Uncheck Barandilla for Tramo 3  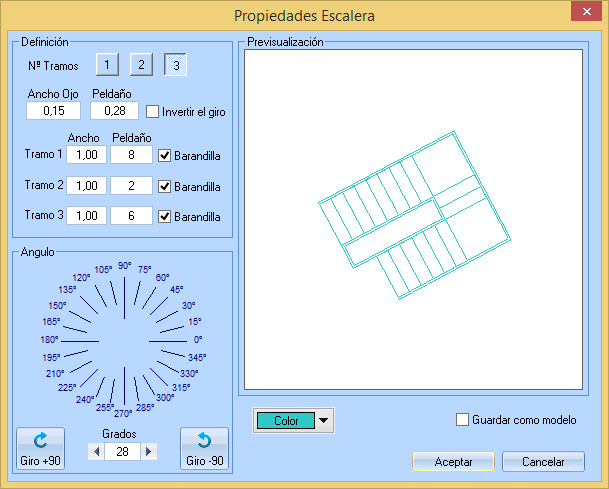(165, 216)
